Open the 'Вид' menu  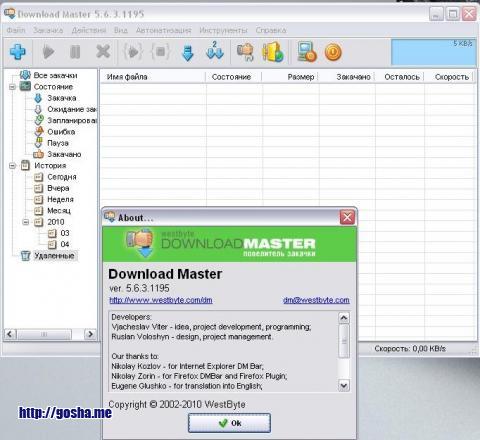(121, 30)
